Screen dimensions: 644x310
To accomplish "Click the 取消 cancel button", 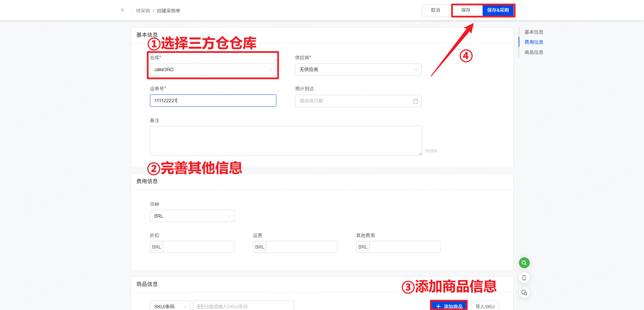I will [x=435, y=10].
